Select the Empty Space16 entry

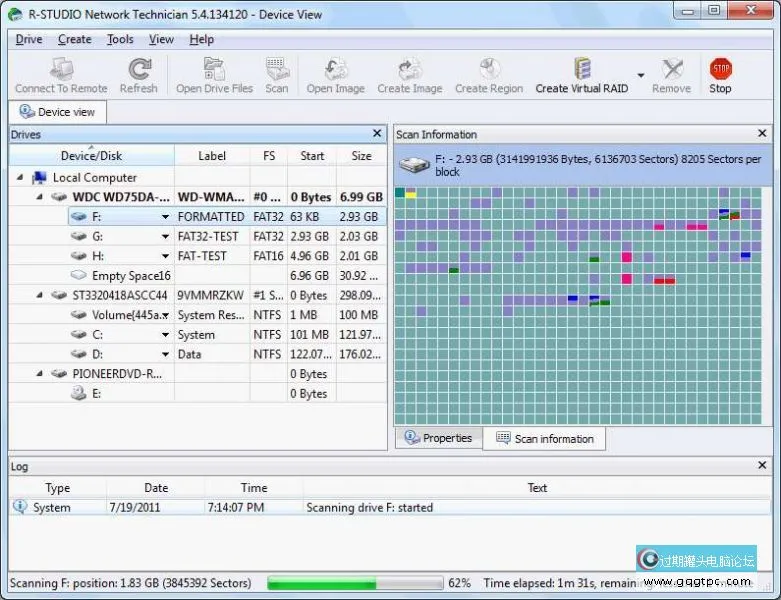point(131,276)
